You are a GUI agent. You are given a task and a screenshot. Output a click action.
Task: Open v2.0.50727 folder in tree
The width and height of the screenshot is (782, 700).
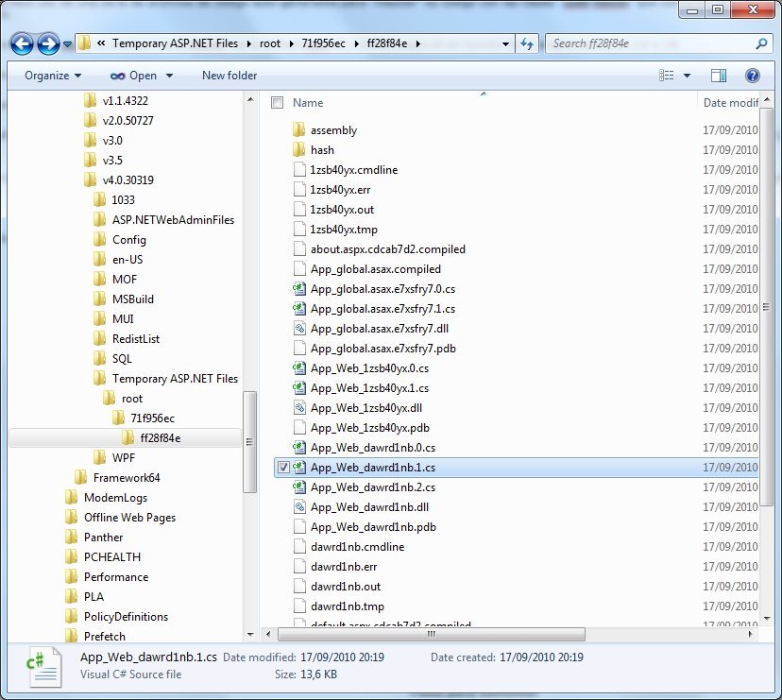[127, 121]
